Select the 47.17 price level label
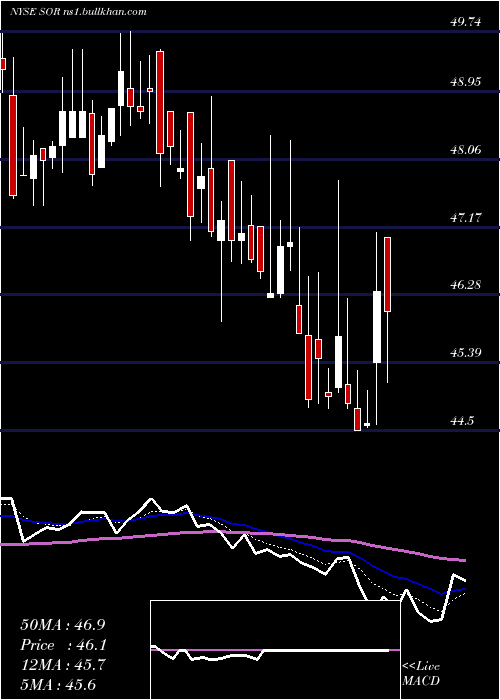 (467, 218)
